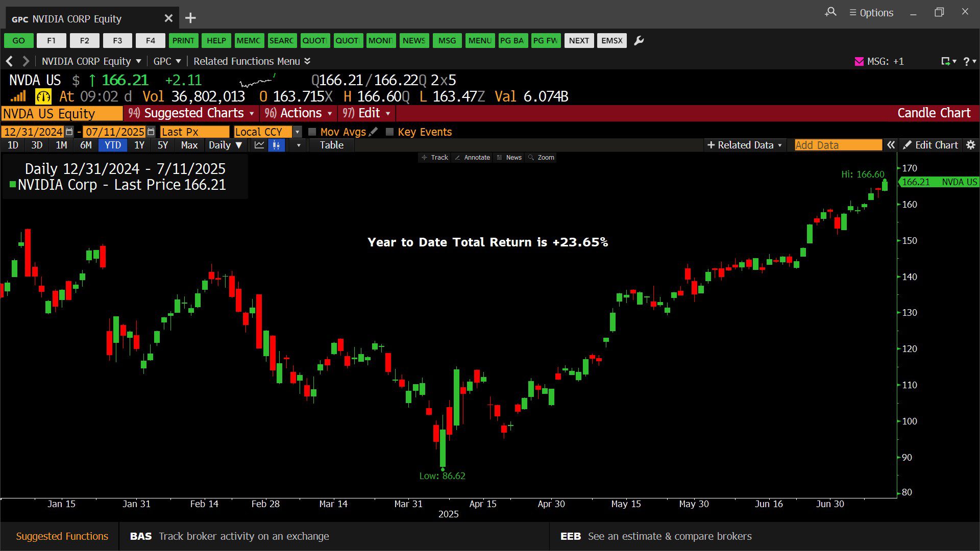The height and width of the screenshot is (551, 980).
Task: Select the Max range
Action: [x=189, y=145]
